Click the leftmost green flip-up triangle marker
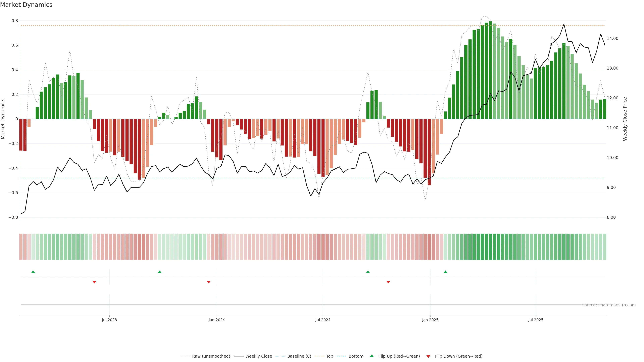Image resolution: width=644 pixels, height=362 pixels. click(x=33, y=272)
